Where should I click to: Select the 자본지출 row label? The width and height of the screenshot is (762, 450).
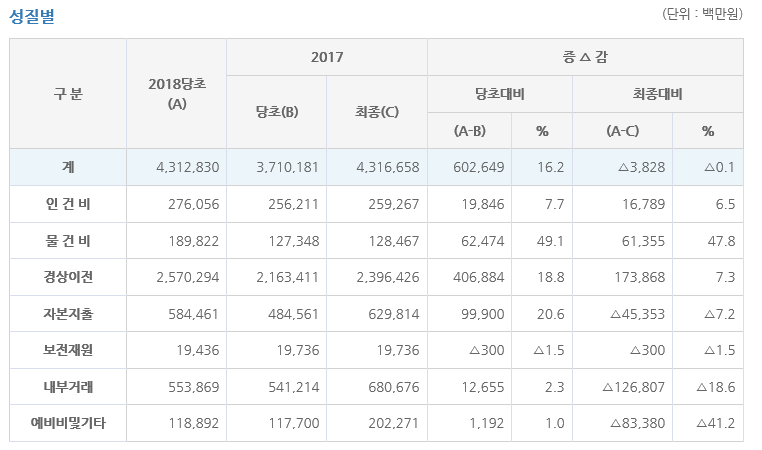pos(68,314)
